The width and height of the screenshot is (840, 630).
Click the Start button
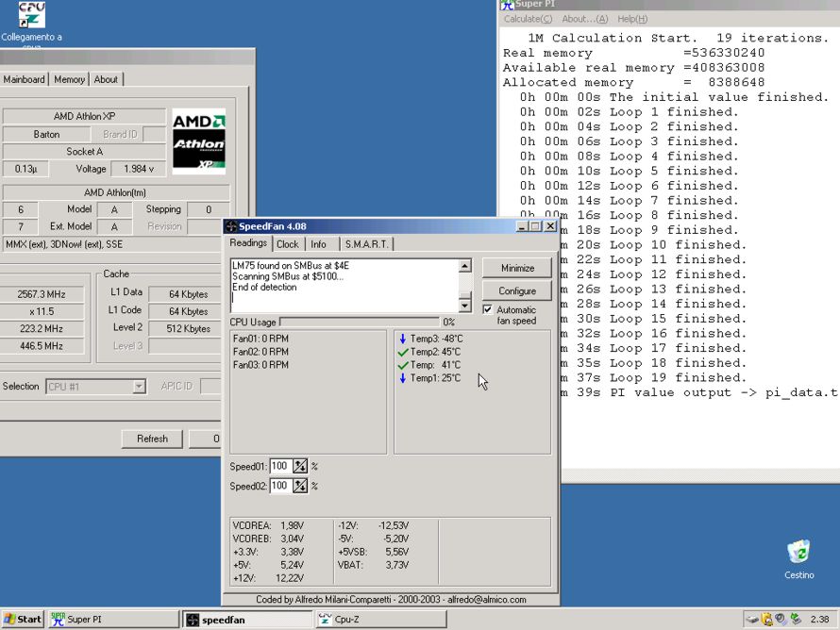[x=23, y=620]
